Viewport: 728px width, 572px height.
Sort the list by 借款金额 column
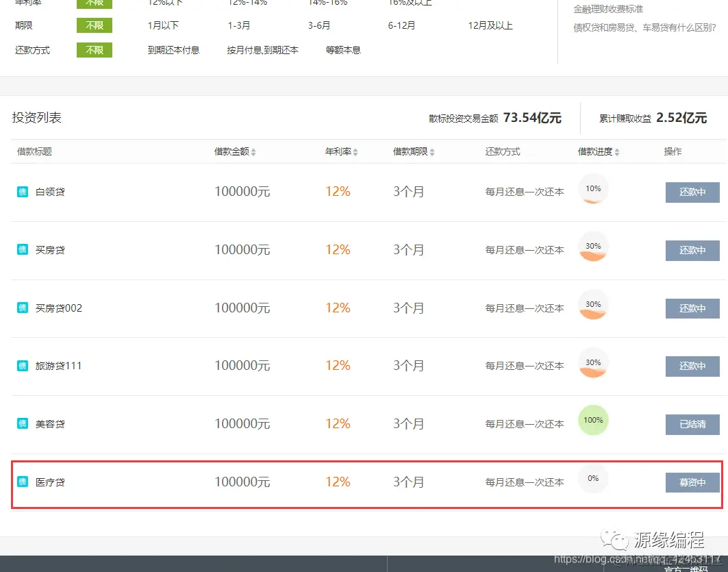[235, 152]
